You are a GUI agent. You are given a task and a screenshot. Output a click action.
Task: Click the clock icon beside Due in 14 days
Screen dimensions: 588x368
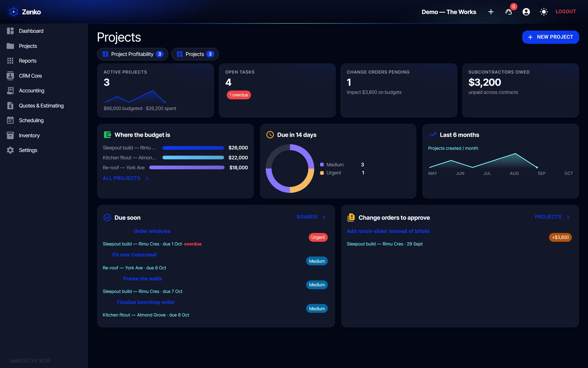[270, 135]
